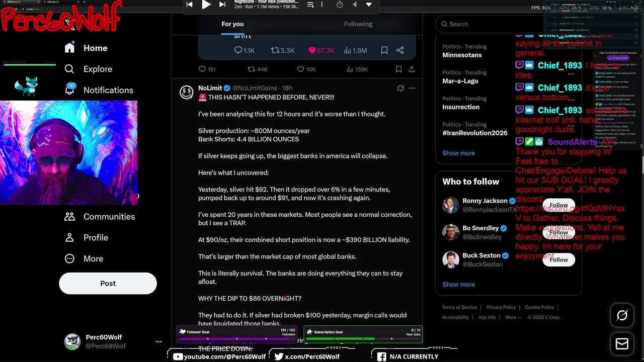The image size is (644, 362).
Task: Open Profile in sidebar
Action: pyautogui.click(x=86, y=237)
